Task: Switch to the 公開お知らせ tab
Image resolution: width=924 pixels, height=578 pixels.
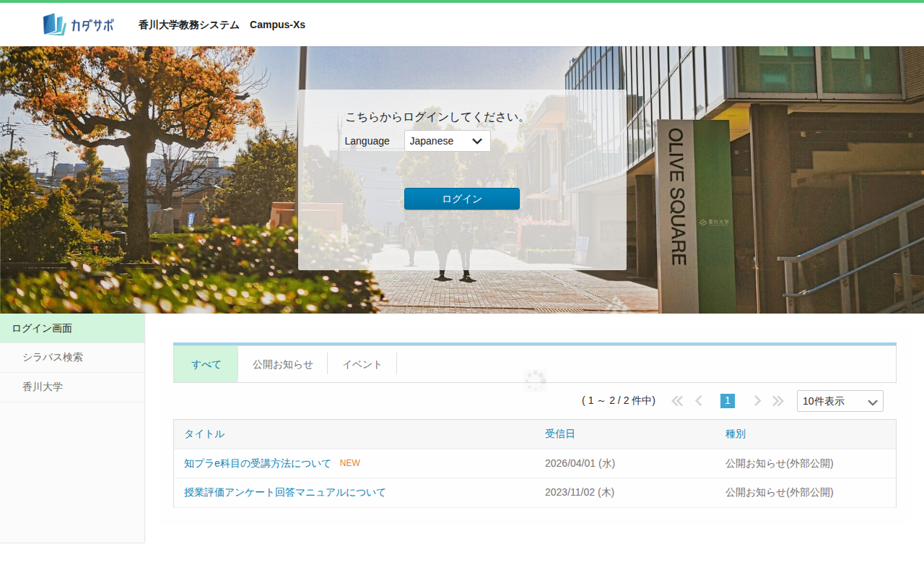Action: point(282,364)
